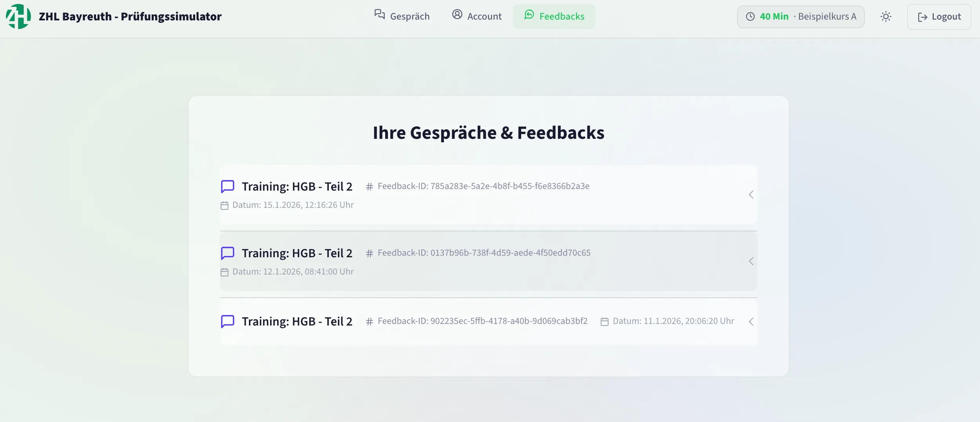Viewport: 980px width, 422px height.
Task: Click chat bubble icon of 12.1.2026 training
Action: point(228,253)
